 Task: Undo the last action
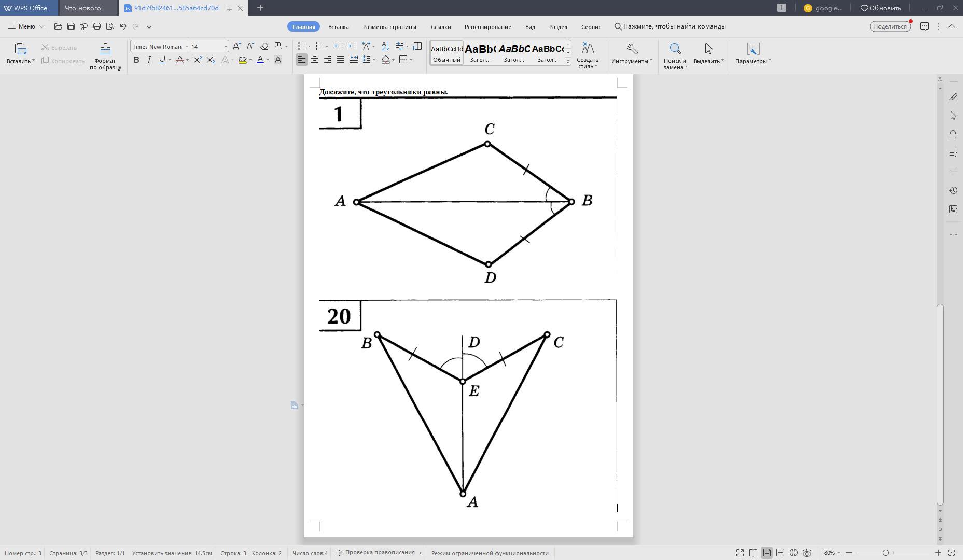[x=123, y=26]
